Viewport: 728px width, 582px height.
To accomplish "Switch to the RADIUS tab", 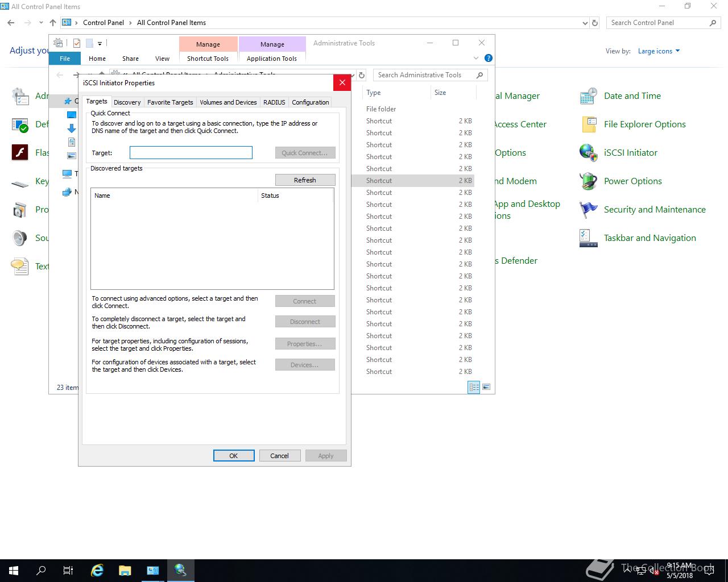I will click(x=274, y=102).
